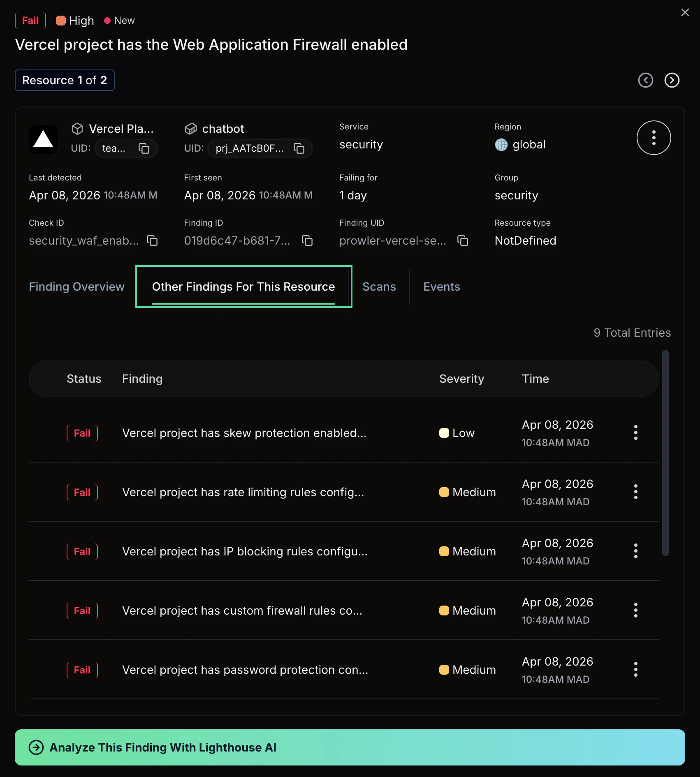Switch to Finding Overview tab
The width and height of the screenshot is (700, 777).
[76, 287]
